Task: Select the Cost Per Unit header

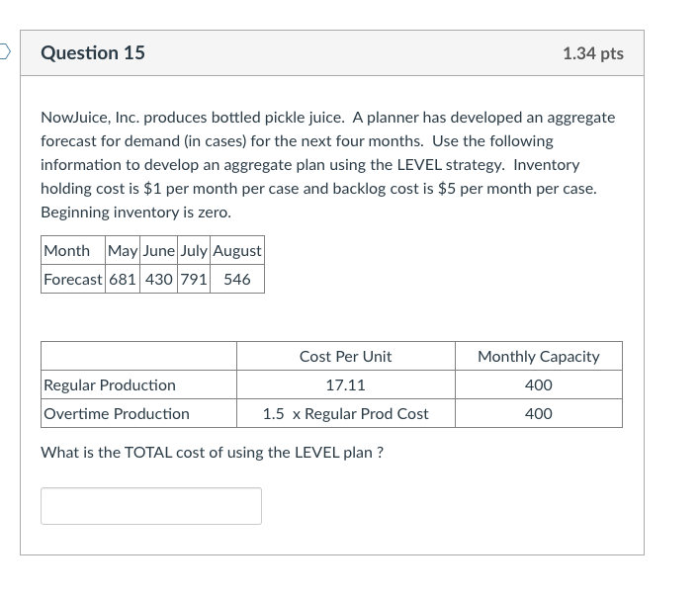Action: click(x=345, y=356)
